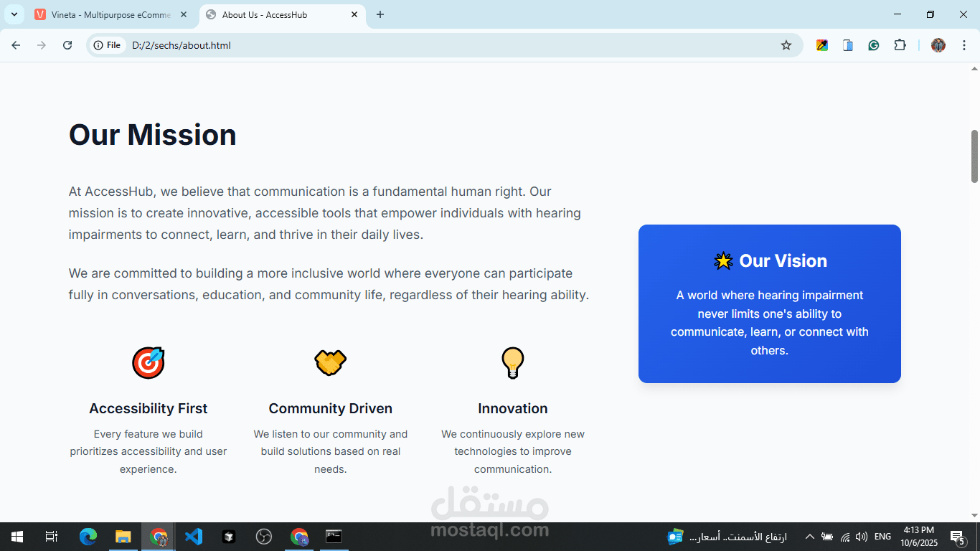
Task: Go back to the previous page
Action: tap(16, 45)
